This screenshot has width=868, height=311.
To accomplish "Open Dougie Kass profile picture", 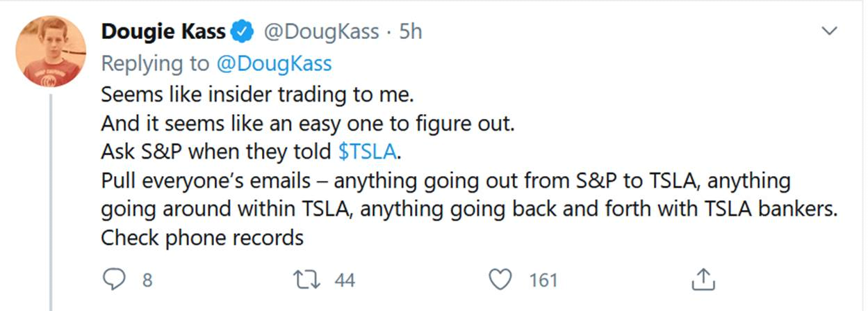I will 50,51.
